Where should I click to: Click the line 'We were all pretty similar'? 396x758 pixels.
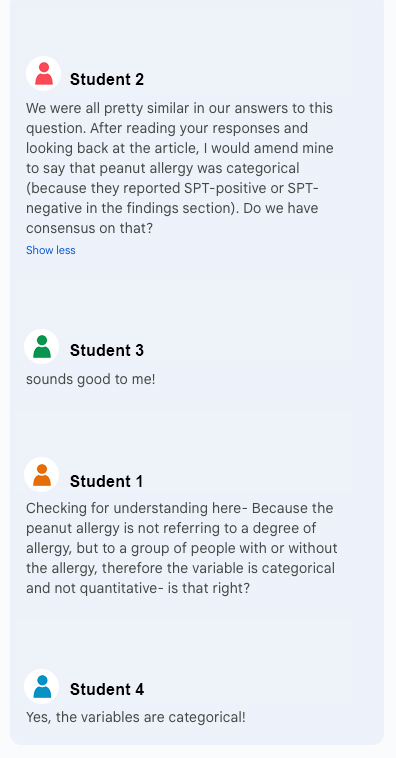click(x=179, y=108)
